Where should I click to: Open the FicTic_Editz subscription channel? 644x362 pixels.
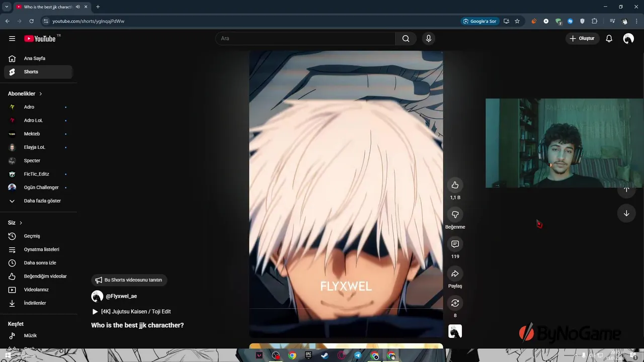38,174
